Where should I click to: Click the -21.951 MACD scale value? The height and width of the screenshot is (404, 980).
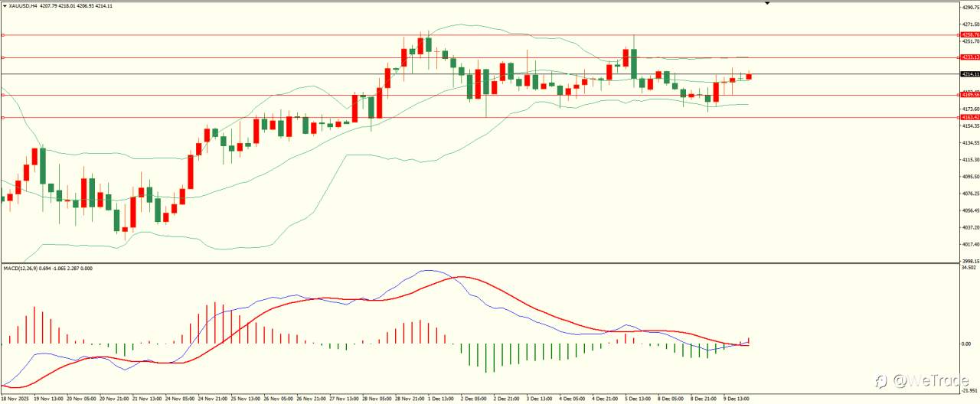969,390
